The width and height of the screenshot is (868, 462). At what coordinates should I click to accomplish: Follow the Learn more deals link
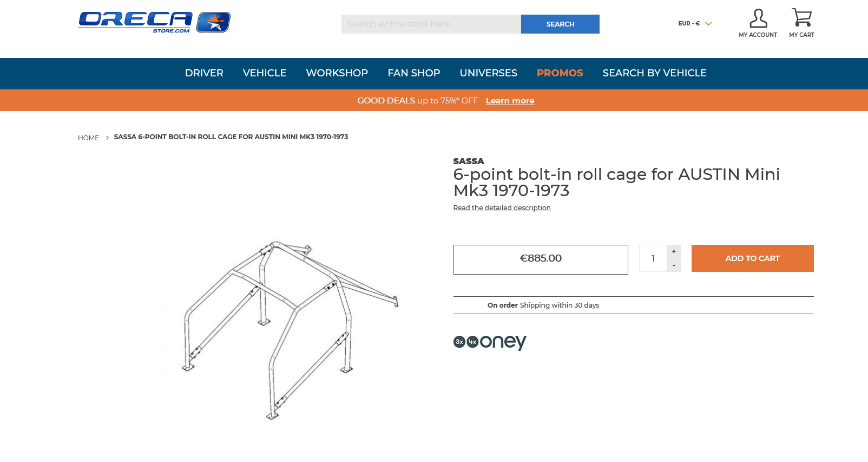(x=510, y=101)
